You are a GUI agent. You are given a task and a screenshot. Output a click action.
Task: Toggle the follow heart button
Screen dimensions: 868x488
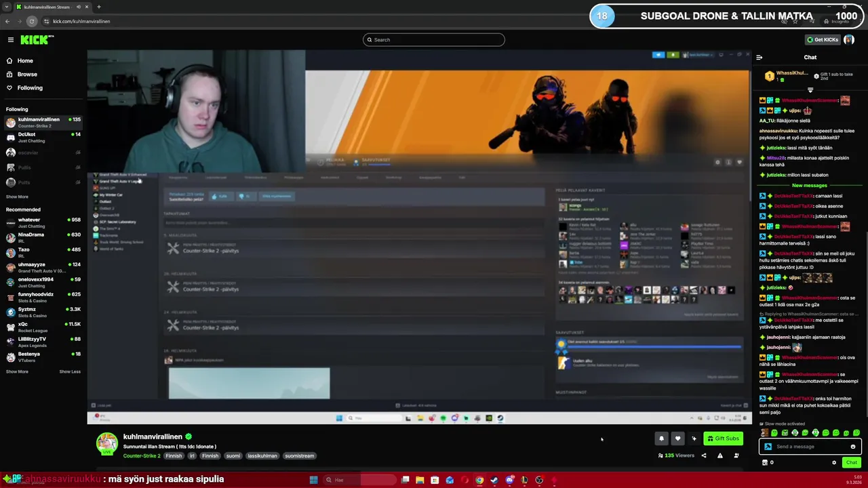click(x=677, y=439)
